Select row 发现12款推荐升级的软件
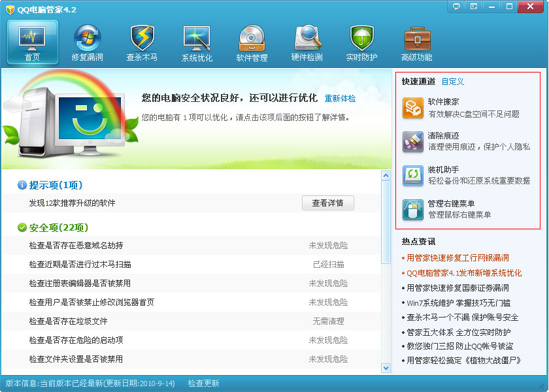Image resolution: width=549 pixels, height=392 pixels. coord(192,203)
